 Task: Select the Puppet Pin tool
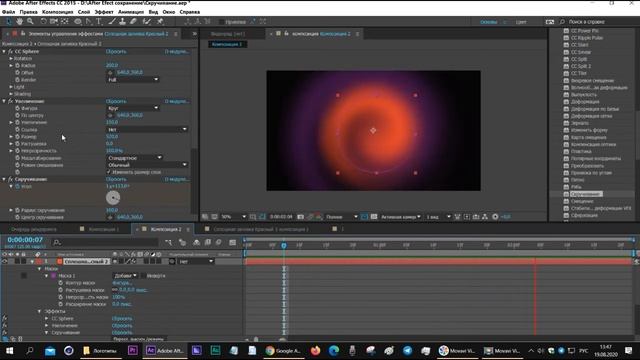pos(160,21)
